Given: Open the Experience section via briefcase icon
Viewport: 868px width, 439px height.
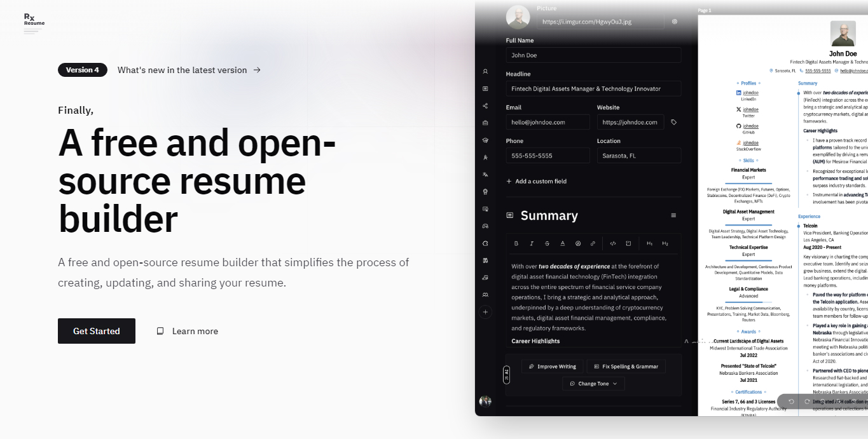Looking at the screenshot, I should point(485,122).
